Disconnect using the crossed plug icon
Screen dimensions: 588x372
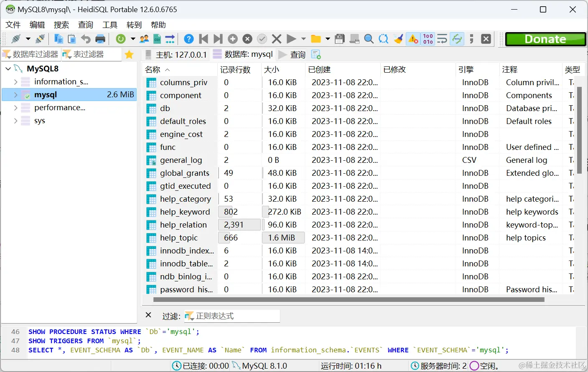click(40, 39)
